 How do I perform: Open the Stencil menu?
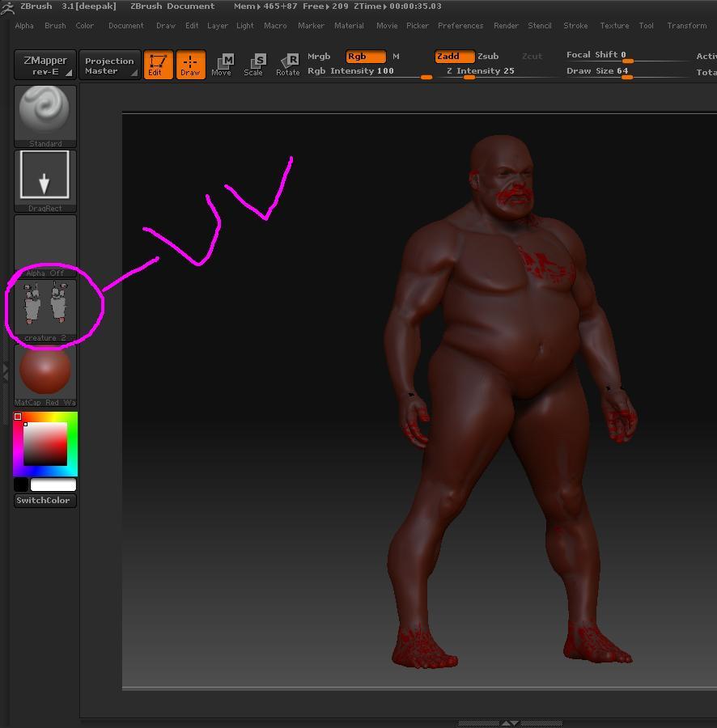[540, 26]
